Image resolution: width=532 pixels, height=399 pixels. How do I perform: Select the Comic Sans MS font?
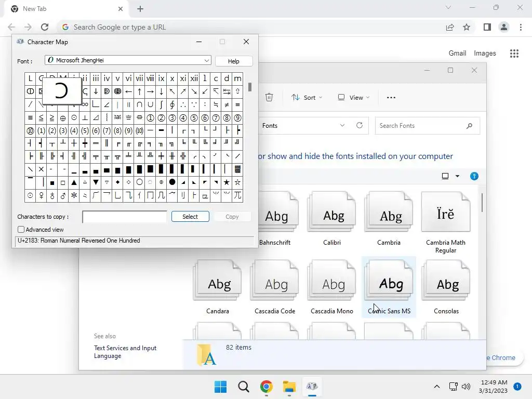point(389,287)
